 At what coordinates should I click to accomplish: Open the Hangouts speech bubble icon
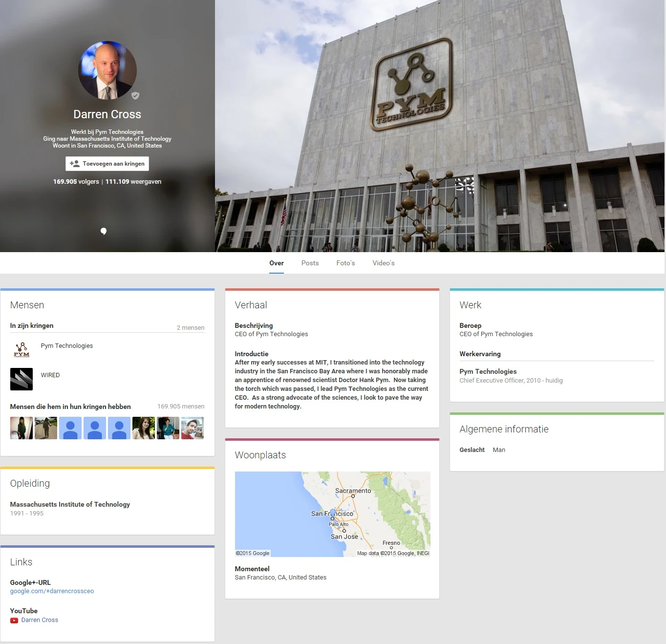coord(104,231)
